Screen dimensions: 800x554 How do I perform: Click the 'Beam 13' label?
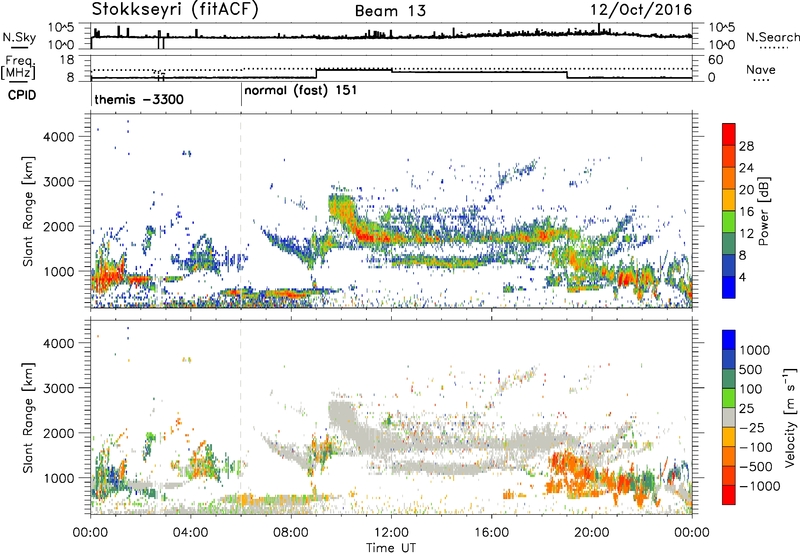[x=390, y=11]
